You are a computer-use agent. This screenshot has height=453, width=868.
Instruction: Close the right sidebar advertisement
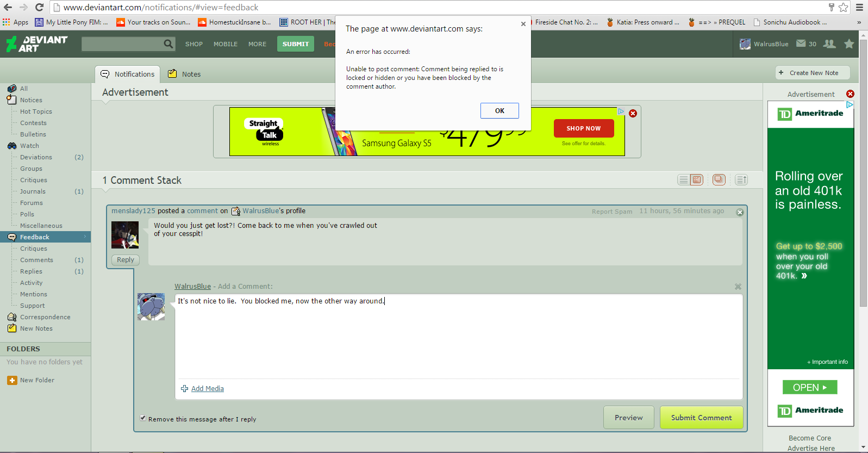[x=850, y=94]
